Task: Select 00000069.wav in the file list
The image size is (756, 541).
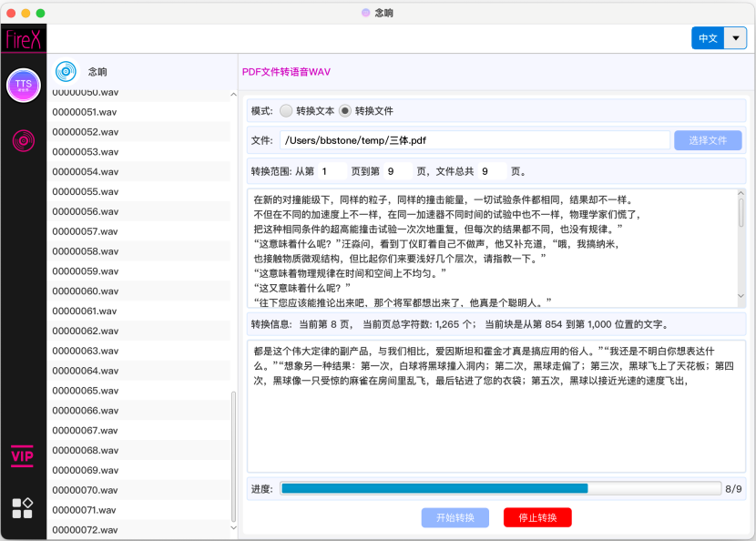Action: (138, 470)
